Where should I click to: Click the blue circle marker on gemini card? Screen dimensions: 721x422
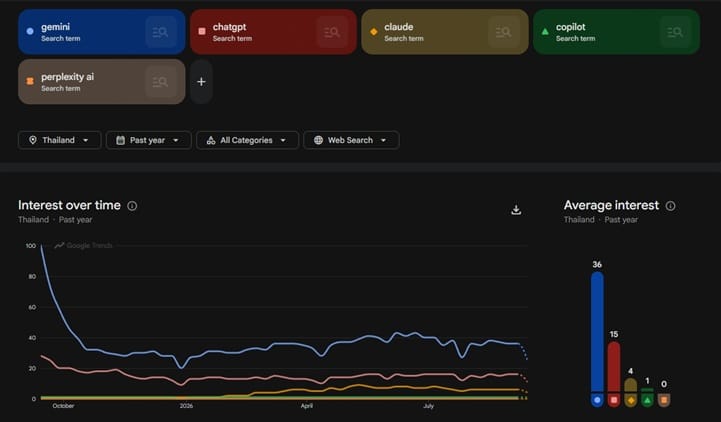coord(30,31)
